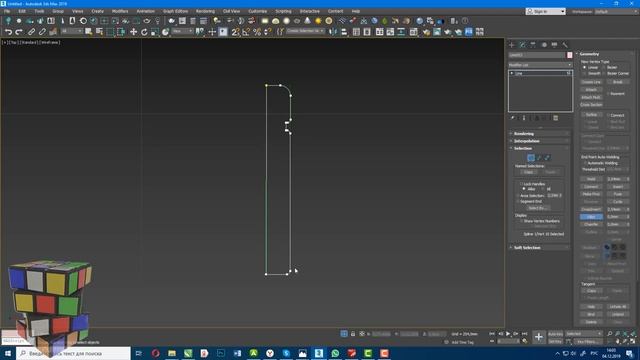Open the selection filter All dropdown
The height and width of the screenshot is (360, 640).
tap(72, 31)
